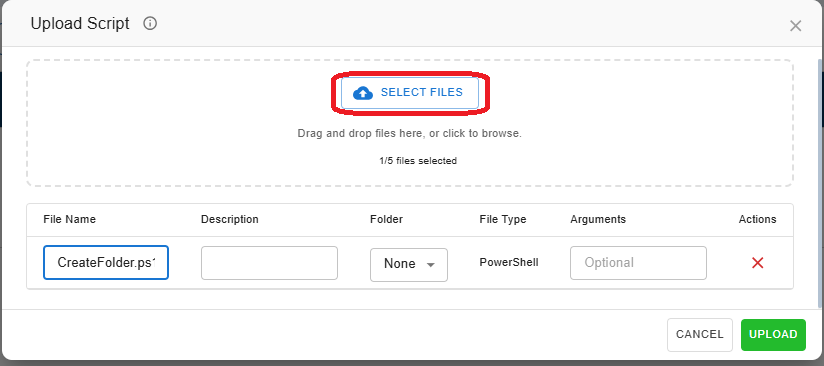Screen dimensions: 824x366
Task: Close the Upload Script dialog
Action: pos(796,26)
